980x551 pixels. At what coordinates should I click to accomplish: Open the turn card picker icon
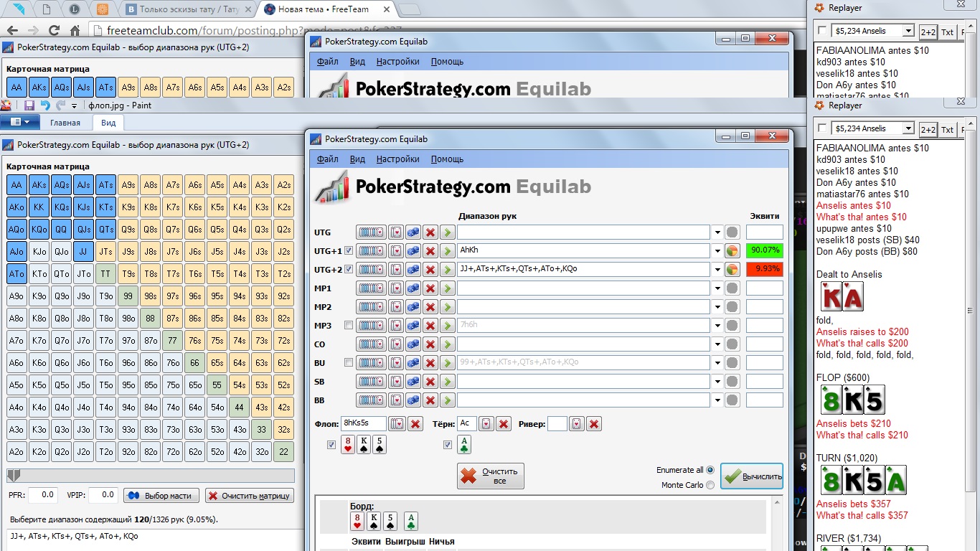(486, 424)
